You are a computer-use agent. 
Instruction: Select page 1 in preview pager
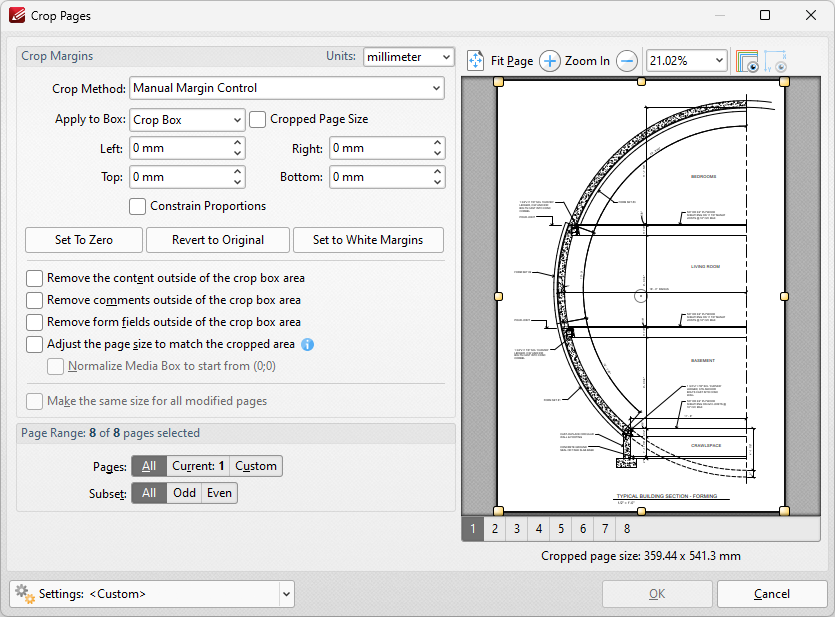[x=472, y=529]
